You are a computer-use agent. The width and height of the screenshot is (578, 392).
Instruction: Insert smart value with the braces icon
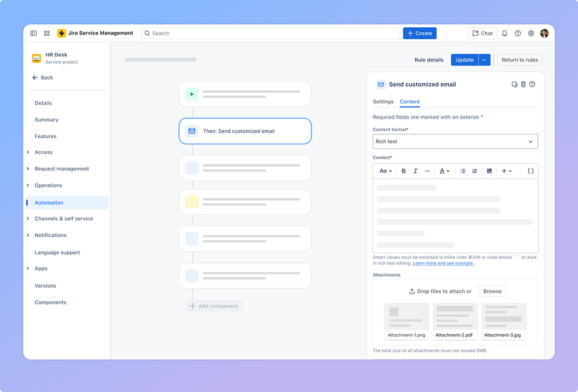[531, 171]
